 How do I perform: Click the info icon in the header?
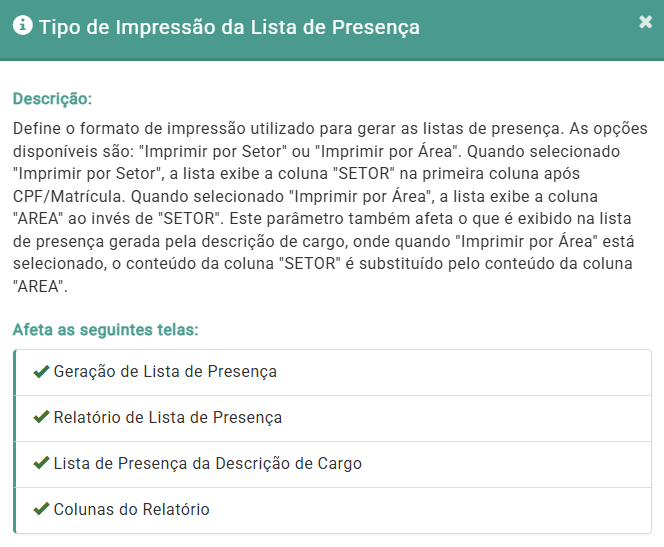(22, 26)
